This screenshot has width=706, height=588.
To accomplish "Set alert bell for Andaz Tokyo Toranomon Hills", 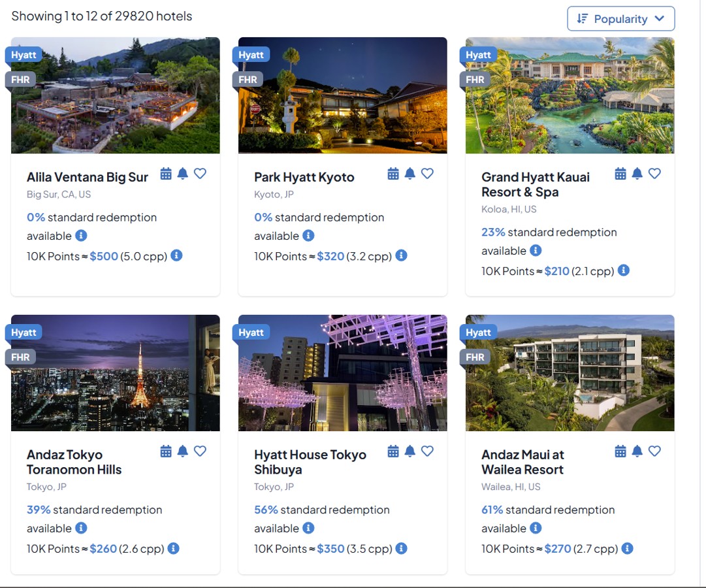I will (x=182, y=451).
